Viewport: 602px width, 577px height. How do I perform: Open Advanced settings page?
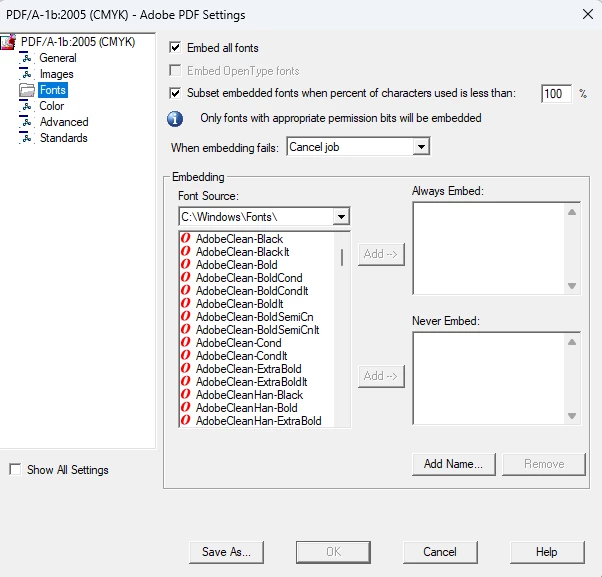click(x=64, y=122)
